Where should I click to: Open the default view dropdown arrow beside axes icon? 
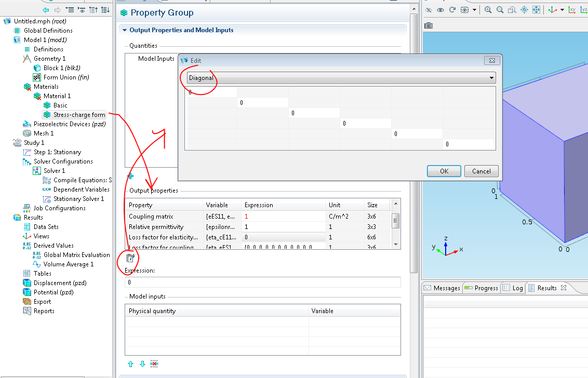[x=562, y=9]
